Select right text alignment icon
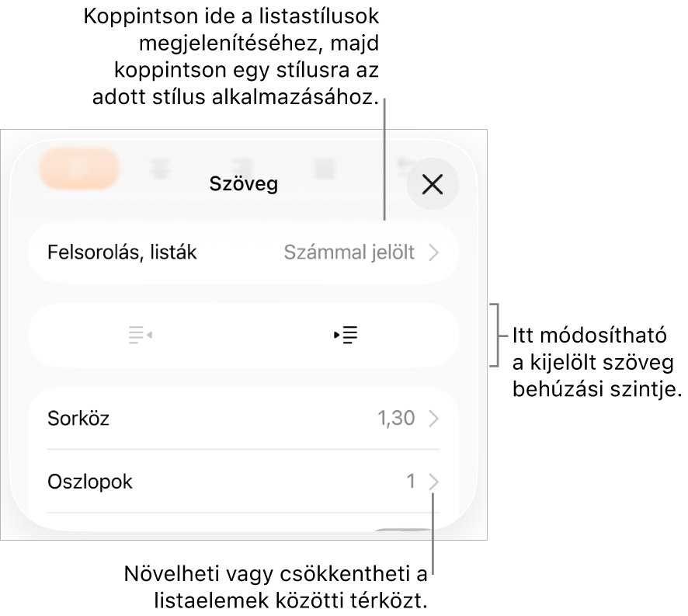The width and height of the screenshot is (688, 616). pyautogui.click(x=241, y=169)
